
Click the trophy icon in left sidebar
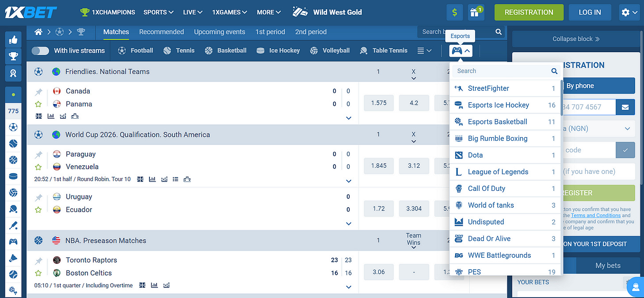coord(13,56)
